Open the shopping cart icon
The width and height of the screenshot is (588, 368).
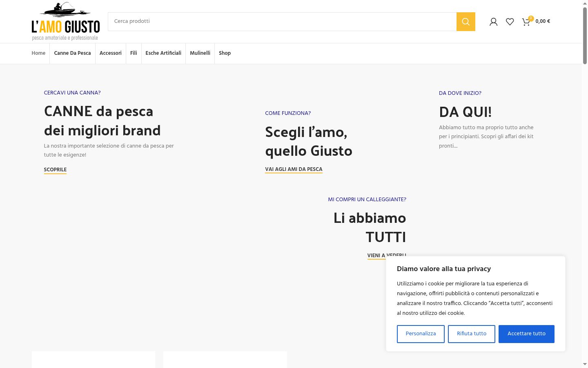click(x=526, y=22)
